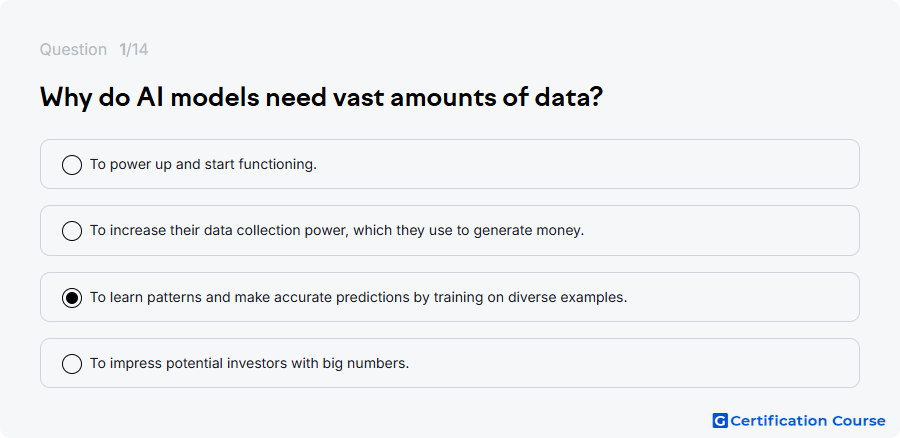Click the blue G logo icon

pos(720,421)
